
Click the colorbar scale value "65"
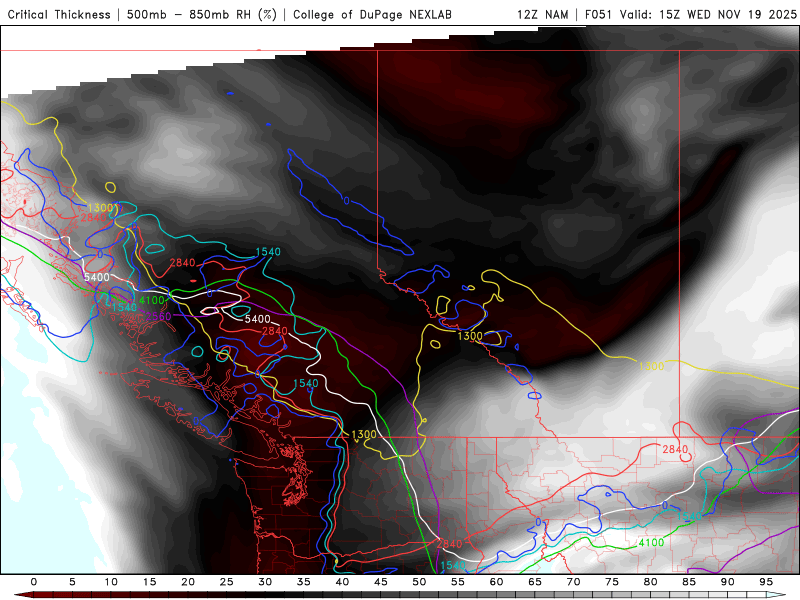pos(535,582)
